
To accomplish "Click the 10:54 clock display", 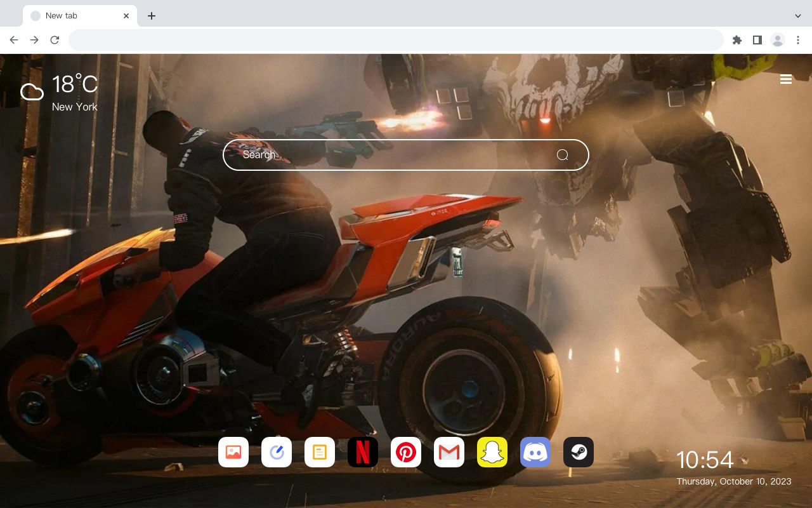I will tap(705, 460).
